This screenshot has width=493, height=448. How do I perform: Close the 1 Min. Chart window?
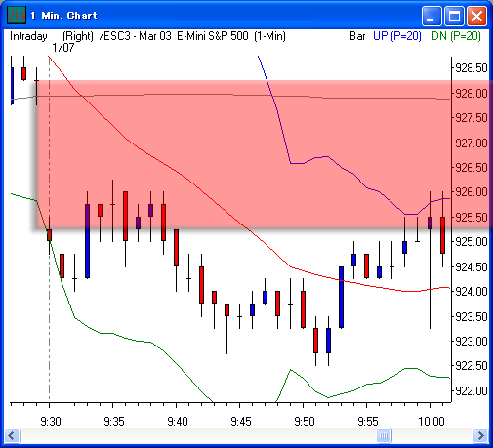tap(476, 16)
